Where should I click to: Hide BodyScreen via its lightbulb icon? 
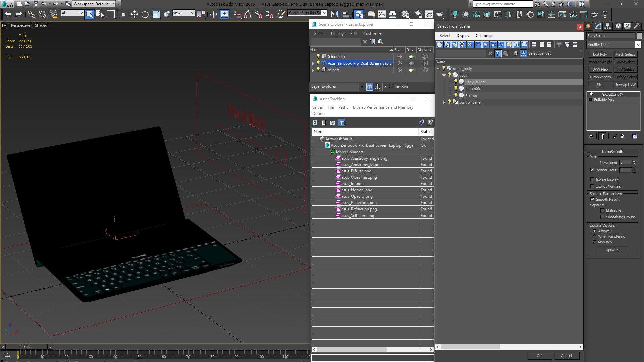(455, 82)
